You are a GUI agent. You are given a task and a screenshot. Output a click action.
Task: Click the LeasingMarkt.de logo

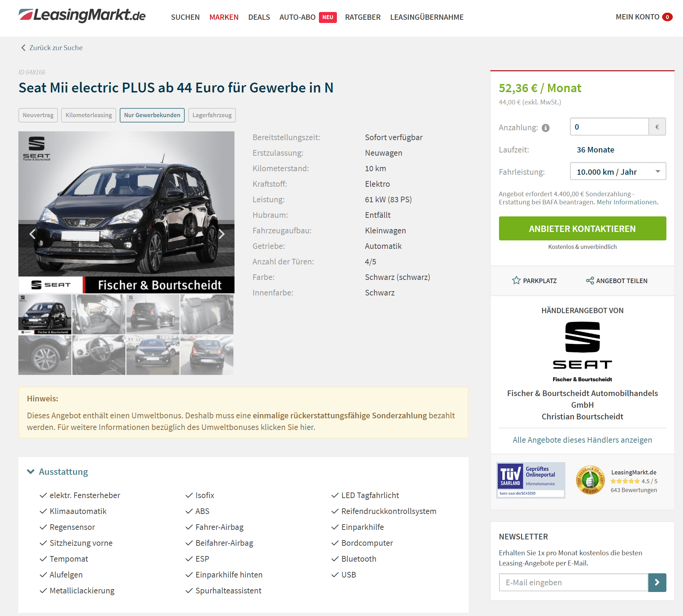point(82,16)
